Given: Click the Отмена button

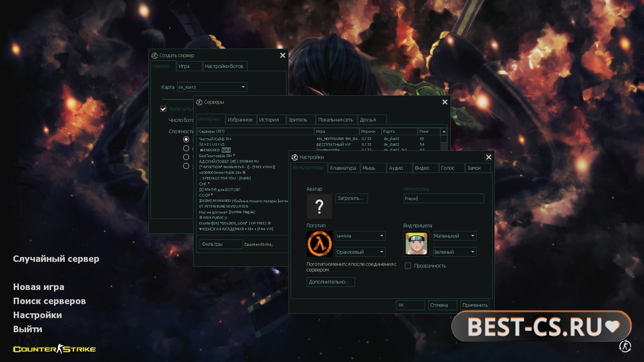Looking at the screenshot, I should pyautogui.click(x=442, y=305).
